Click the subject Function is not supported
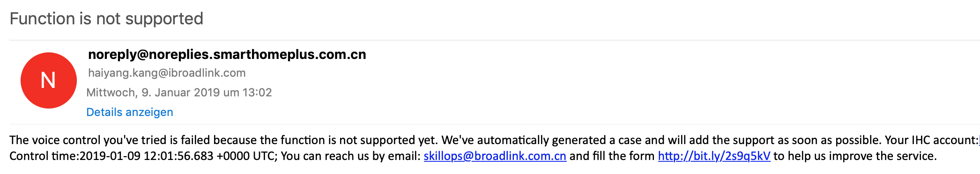 click(106, 19)
